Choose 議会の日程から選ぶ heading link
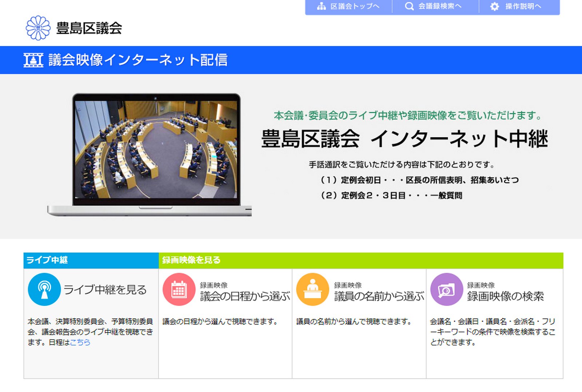Screen dimensions: 582x392 (x=245, y=296)
